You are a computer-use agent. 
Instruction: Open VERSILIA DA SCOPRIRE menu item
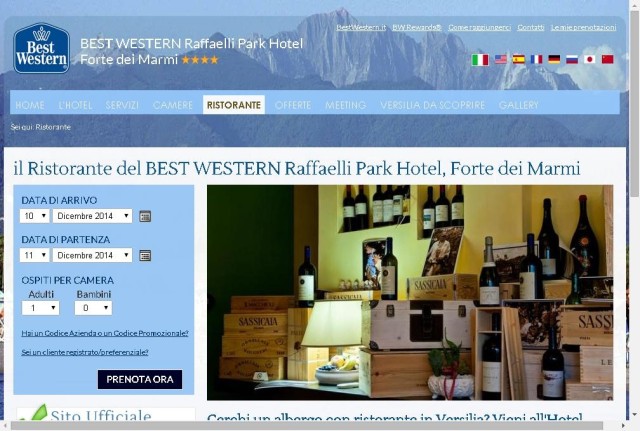click(x=433, y=105)
